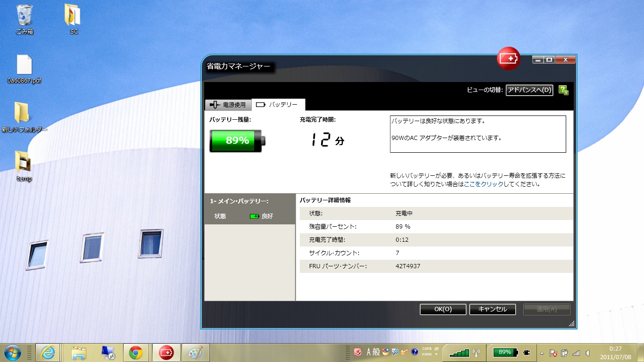Click the AC adapter plug icon in taskbar
This screenshot has height=362, width=644.
point(527,352)
